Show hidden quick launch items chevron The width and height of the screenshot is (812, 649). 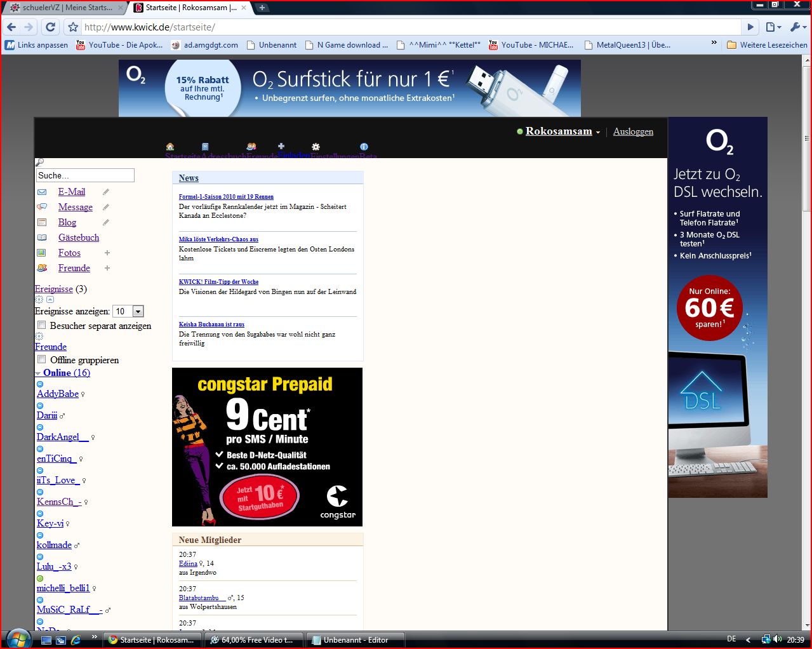[95, 636]
